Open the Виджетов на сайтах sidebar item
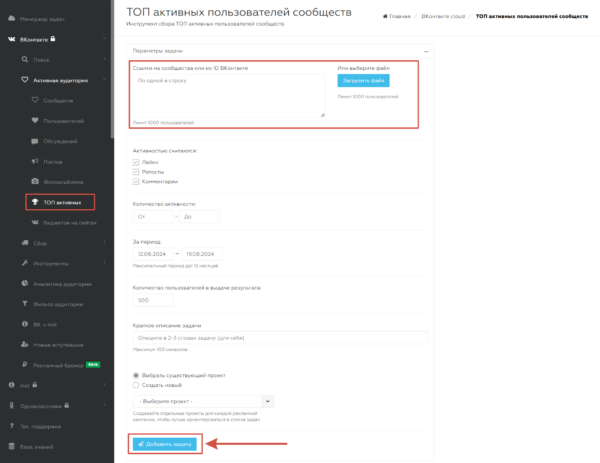600x463 pixels. click(x=70, y=223)
